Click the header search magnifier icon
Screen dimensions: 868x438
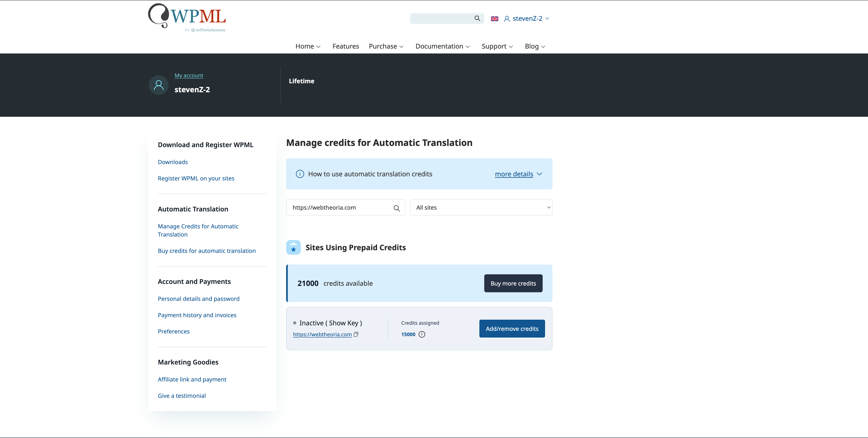(477, 19)
